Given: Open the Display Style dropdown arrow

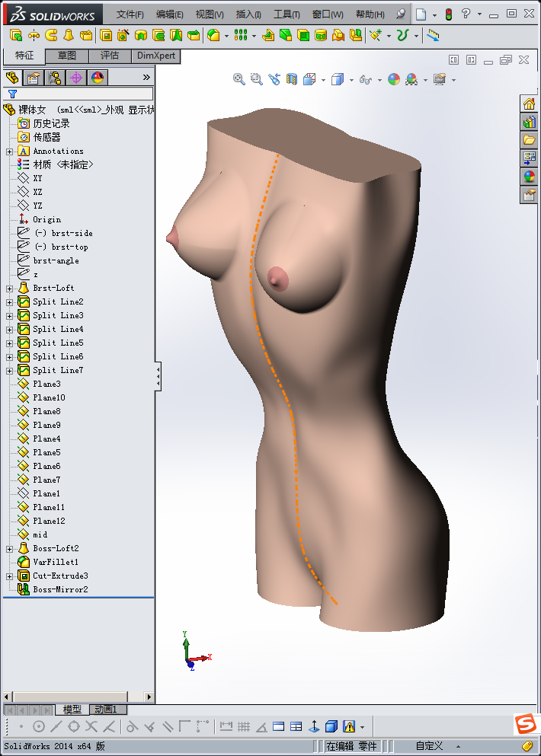Looking at the screenshot, I should coord(351,80).
